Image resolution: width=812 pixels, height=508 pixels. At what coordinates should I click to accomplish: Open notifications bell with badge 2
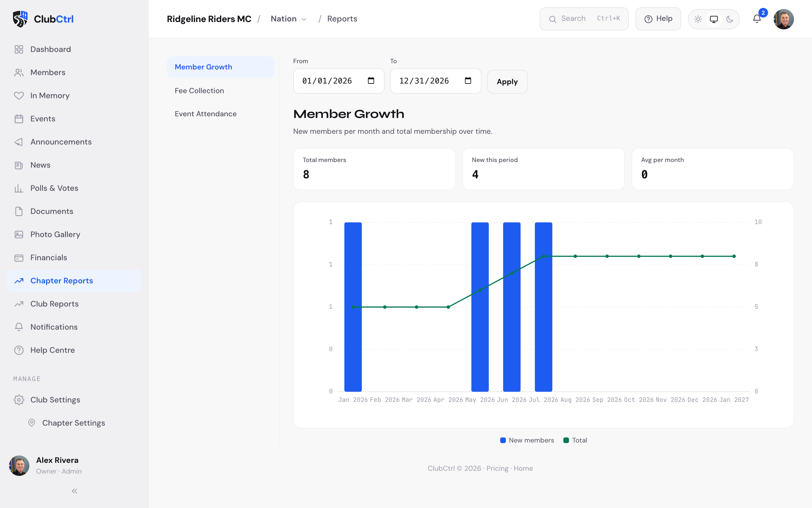(x=757, y=19)
